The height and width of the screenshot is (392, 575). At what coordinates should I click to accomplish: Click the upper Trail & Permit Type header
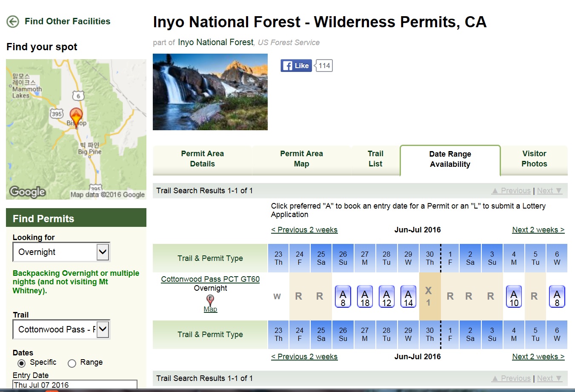[210, 258]
